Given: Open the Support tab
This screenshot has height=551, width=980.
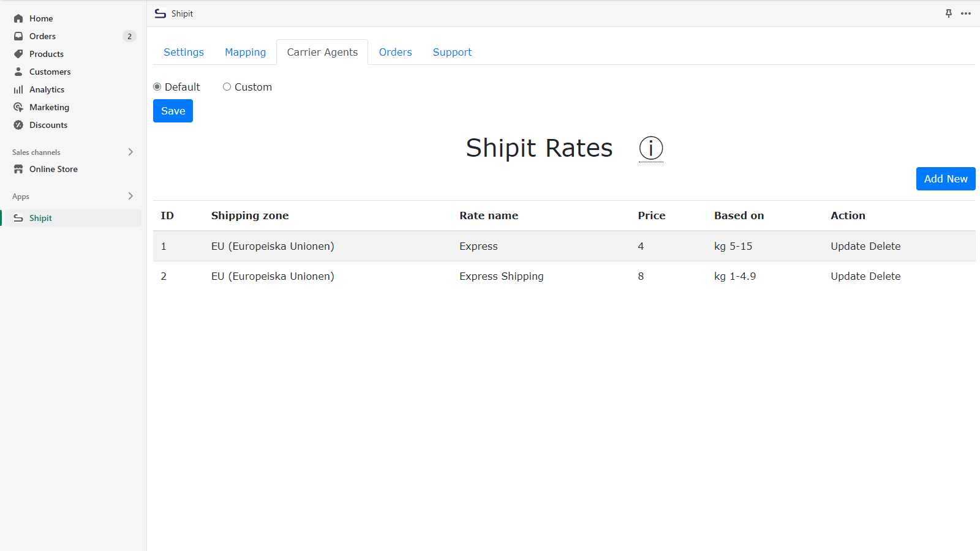Looking at the screenshot, I should 452,52.
